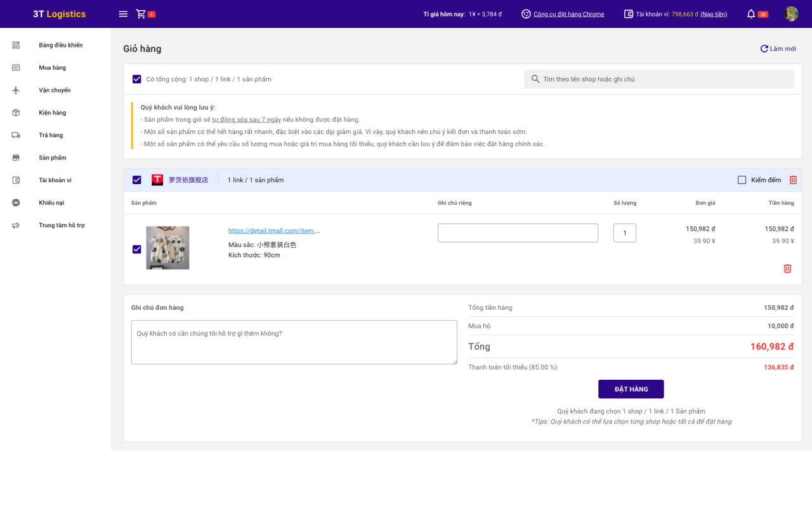Screen dimensions: 812x508
Task: Click the search magnifier icon
Action: pyautogui.click(x=535, y=79)
